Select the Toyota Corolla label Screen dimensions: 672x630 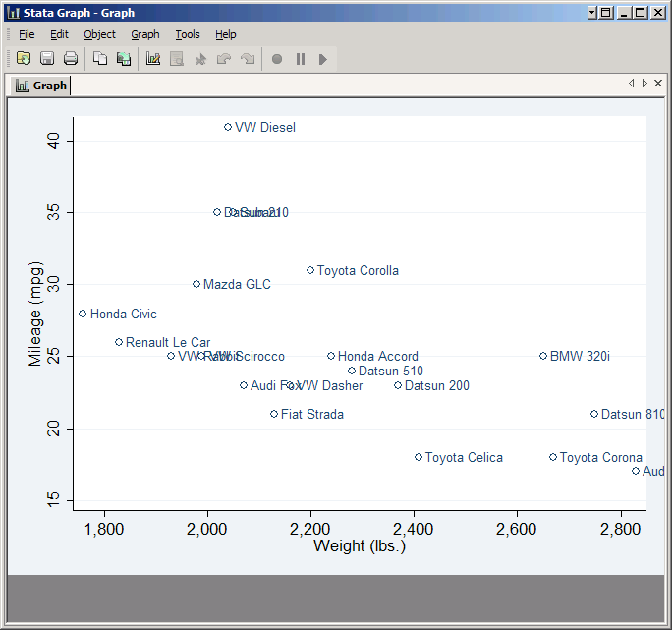pos(358,271)
